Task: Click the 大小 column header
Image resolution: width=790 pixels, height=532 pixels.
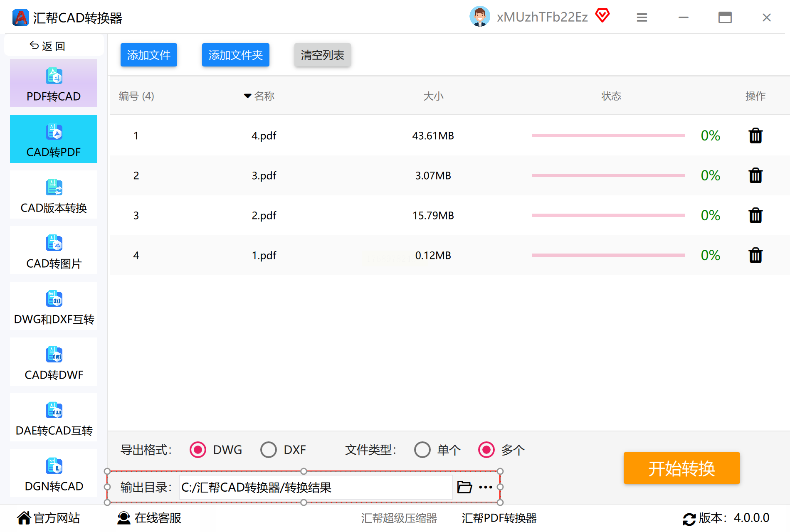Action: pos(433,96)
